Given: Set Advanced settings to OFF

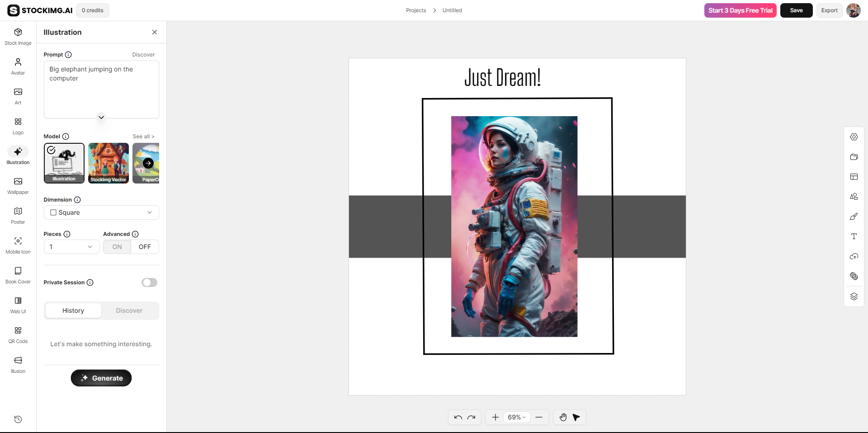Looking at the screenshot, I should click(x=144, y=247).
